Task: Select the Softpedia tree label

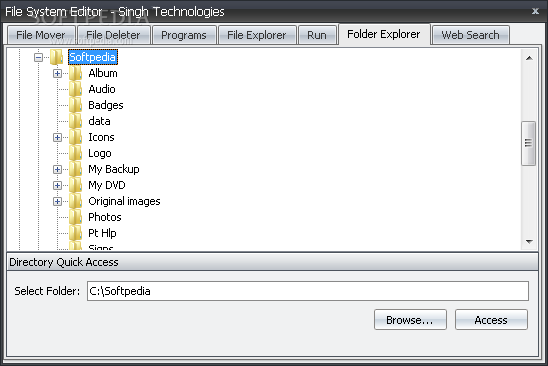Action: pos(93,57)
